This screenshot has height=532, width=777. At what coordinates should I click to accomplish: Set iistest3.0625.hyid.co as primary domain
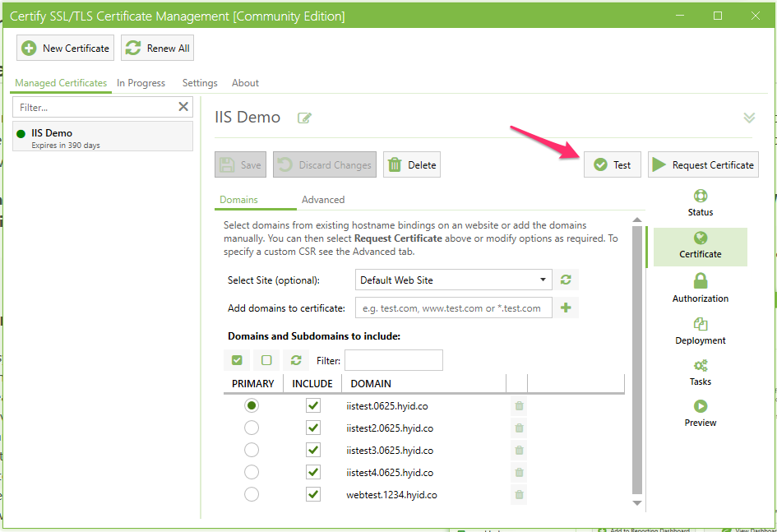coord(252,450)
